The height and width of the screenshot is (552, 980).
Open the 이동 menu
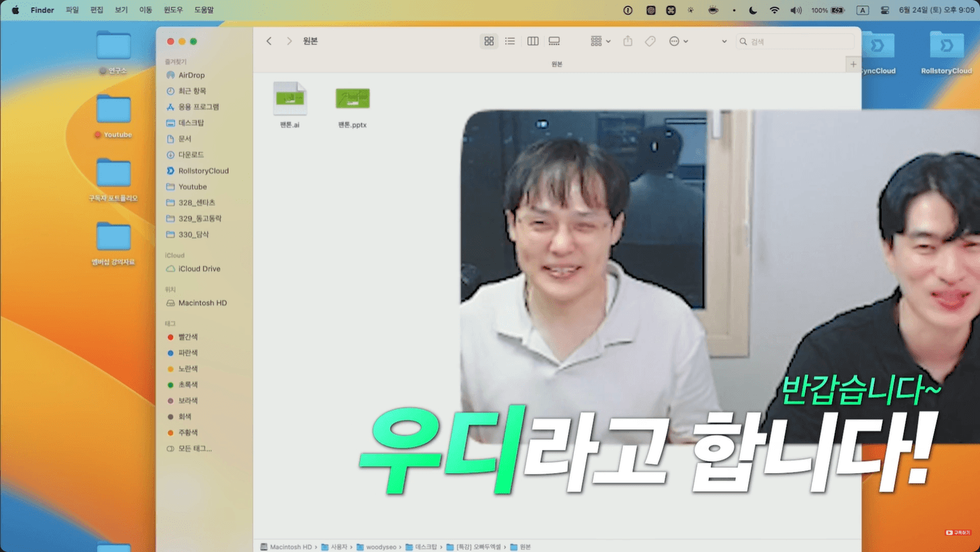(146, 10)
